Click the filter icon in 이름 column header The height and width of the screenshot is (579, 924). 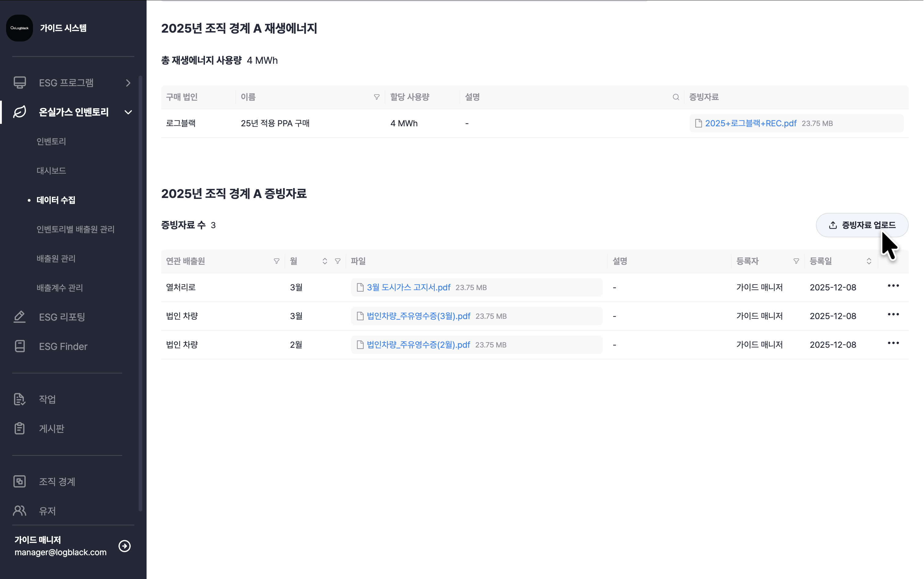click(x=377, y=97)
